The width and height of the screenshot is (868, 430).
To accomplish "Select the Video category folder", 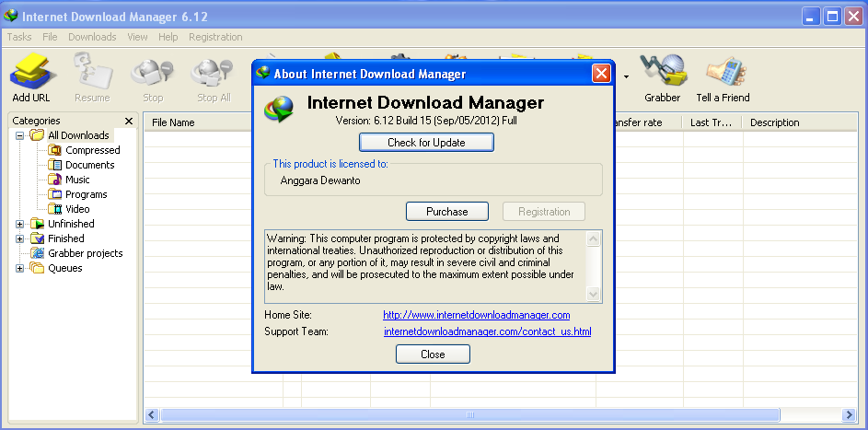I will click(x=69, y=209).
